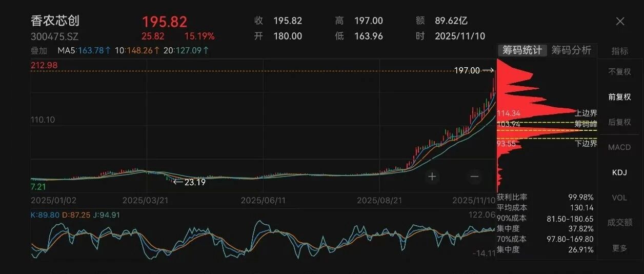This screenshot has height=274, width=644.
Task: Click the KDJ D value 87.25
Action: point(76,215)
